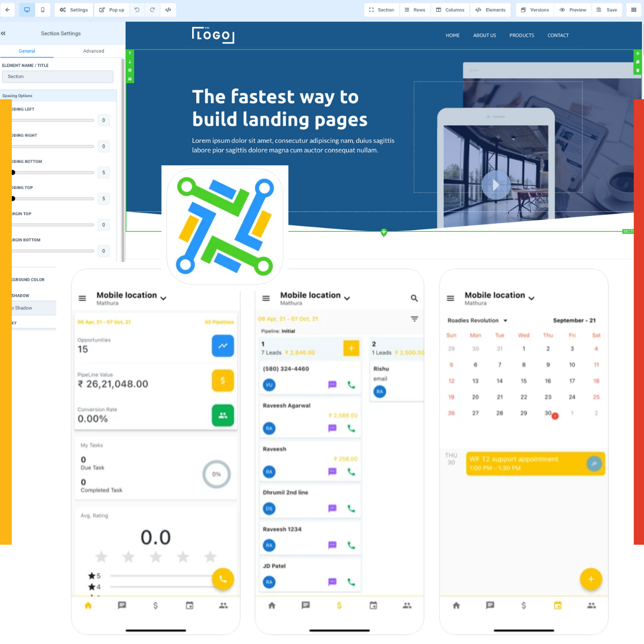Switch to mobile preview mode
644x644 pixels.
point(42,10)
